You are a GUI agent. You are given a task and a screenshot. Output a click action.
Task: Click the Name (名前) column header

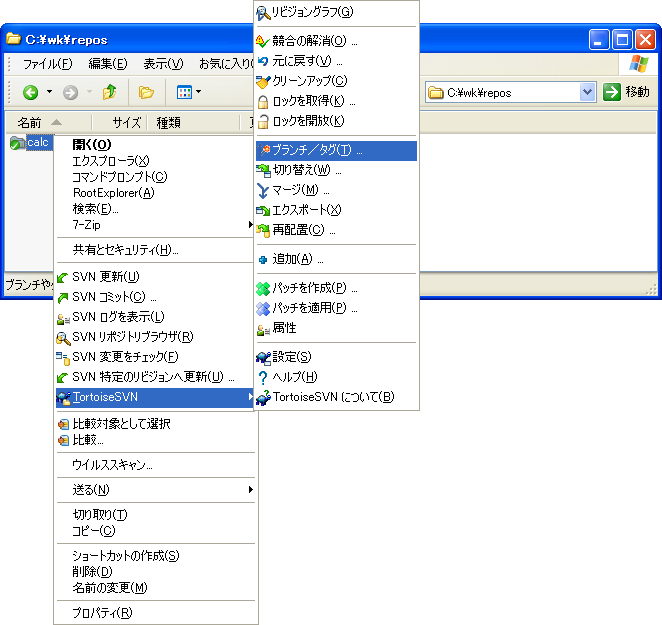click(x=30, y=123)
